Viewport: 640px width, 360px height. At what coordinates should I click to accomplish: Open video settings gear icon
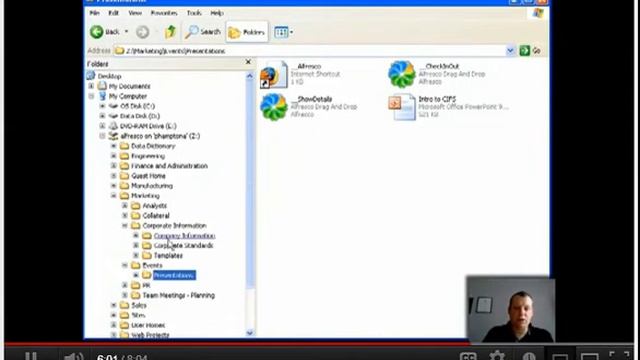497,356
